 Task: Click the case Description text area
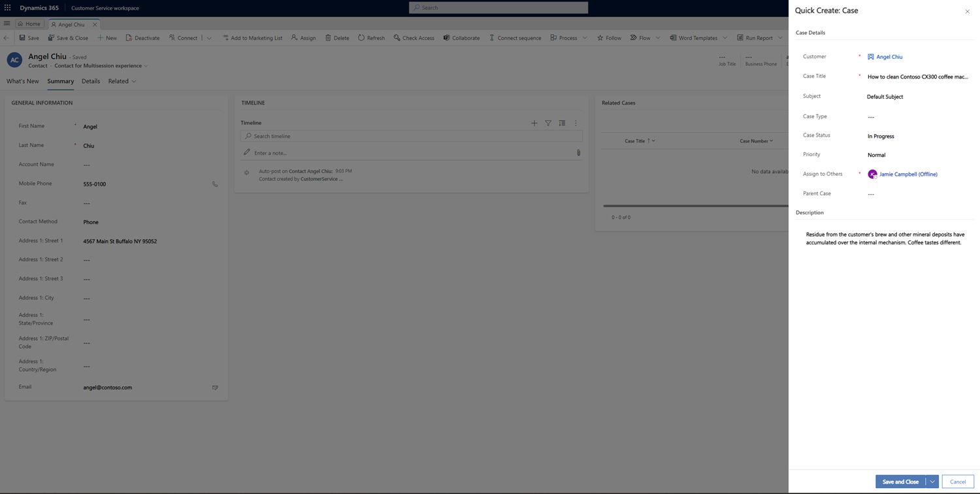tap(885, 239)
